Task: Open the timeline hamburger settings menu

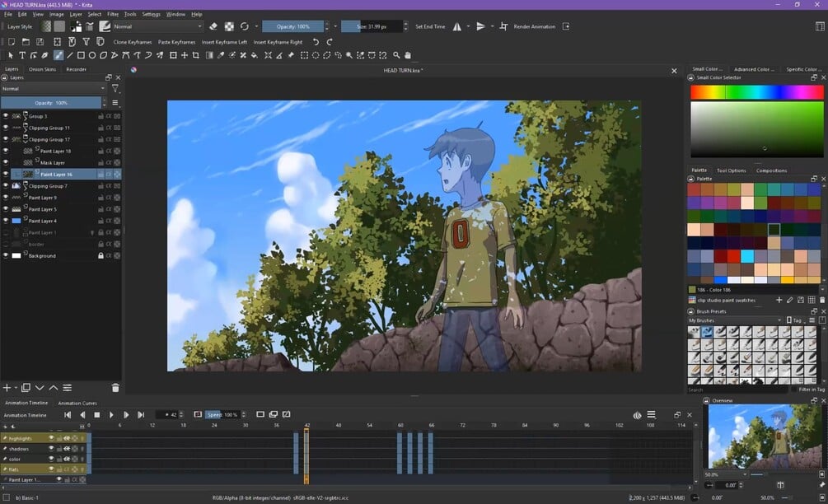Action: click(652, 415)
